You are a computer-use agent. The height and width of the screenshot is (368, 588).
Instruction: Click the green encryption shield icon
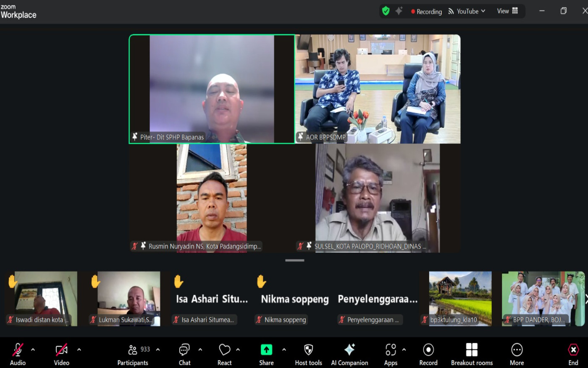(386, 11)
